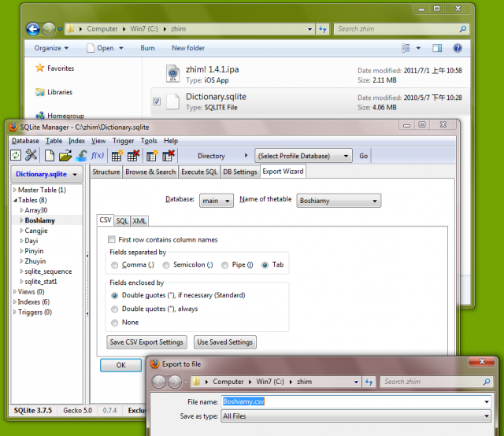
Task: Switch to the SQL export tab
Action: tap(122, 220)
